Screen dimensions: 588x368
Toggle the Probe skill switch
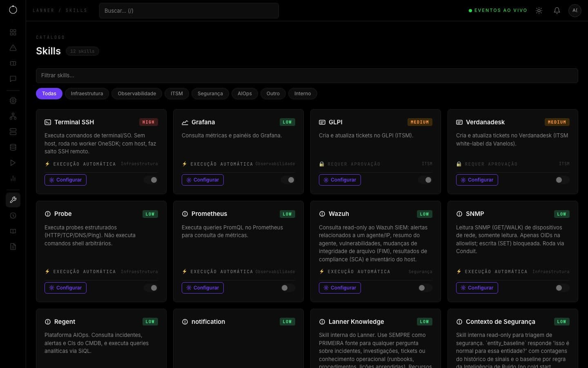click(151, 288)
